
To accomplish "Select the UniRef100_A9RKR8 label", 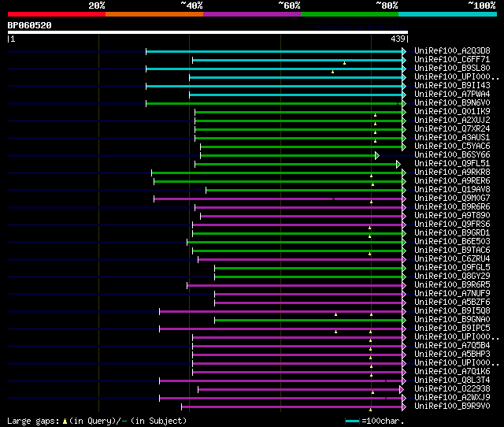I will (x=452, y=173).
